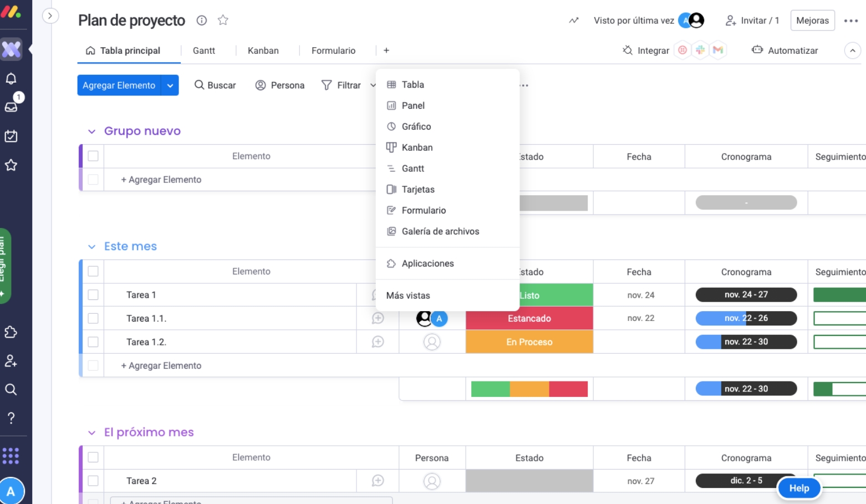Open the Agregar Elemento dropdown arrow
Viewport: 866px width, 504px height.
coord(170,85)
